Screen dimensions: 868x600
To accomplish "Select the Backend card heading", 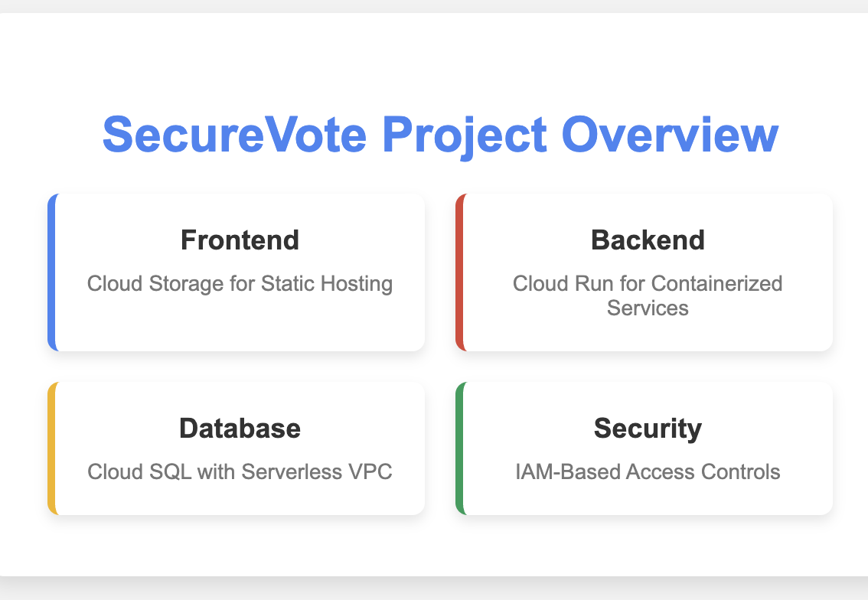I will coord(648,240).
